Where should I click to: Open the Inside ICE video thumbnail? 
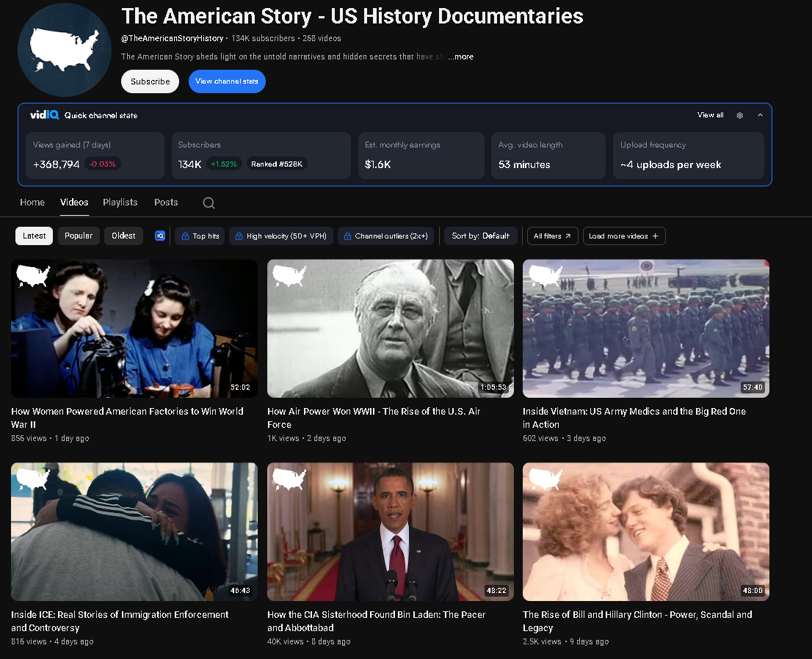134,532
